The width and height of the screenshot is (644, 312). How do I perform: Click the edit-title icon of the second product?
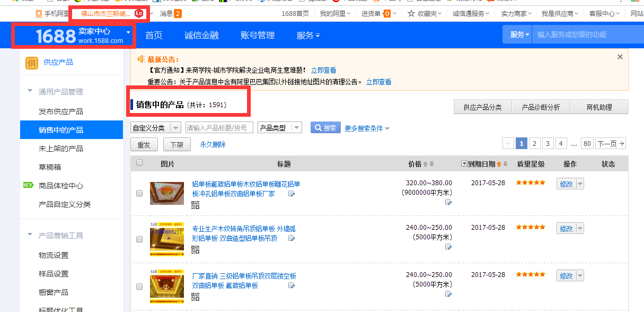291,239
